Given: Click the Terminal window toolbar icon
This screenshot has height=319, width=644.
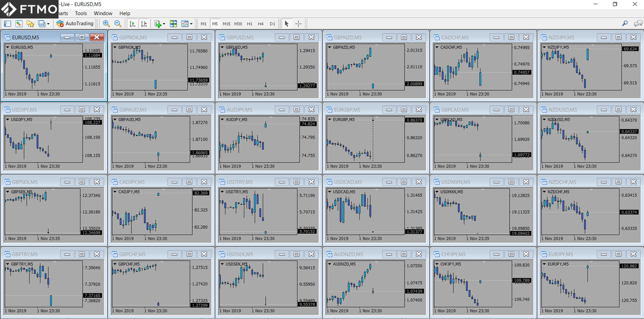Looking at the screenshot, I should pos(41,24).
